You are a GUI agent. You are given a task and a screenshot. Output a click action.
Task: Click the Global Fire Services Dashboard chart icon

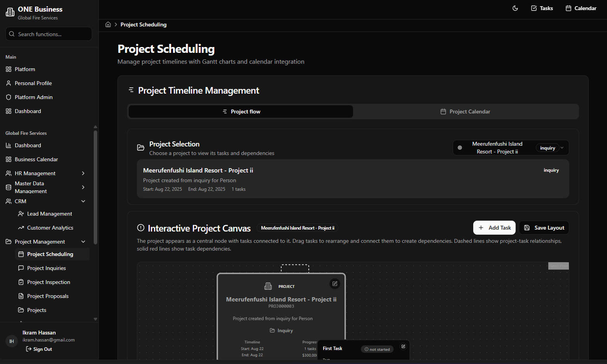9,145
